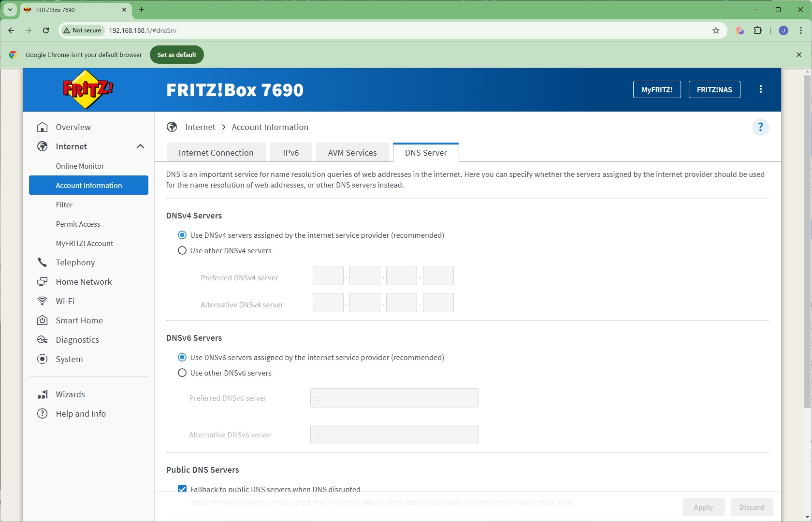The width and height of the screenshot is (812, 522).
Task: Click the Discard button
Action: [752, 507]
